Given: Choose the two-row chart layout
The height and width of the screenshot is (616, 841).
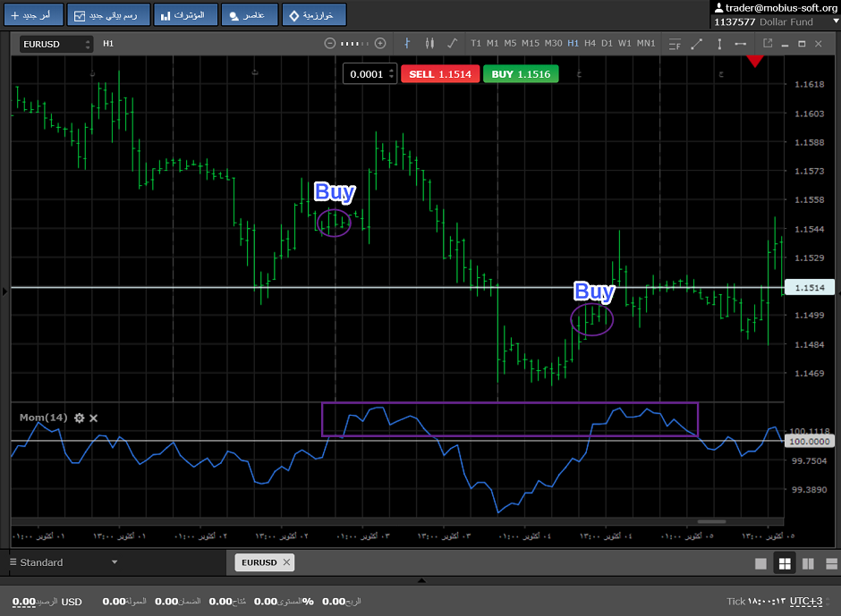Looking at the screenshot, I should click(x=831, y=563).
